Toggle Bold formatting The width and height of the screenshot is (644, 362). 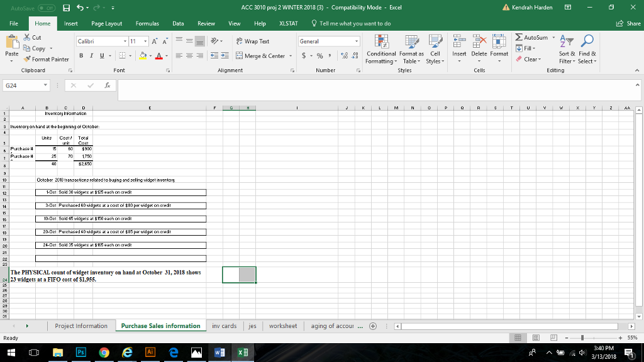coord(82,56)
